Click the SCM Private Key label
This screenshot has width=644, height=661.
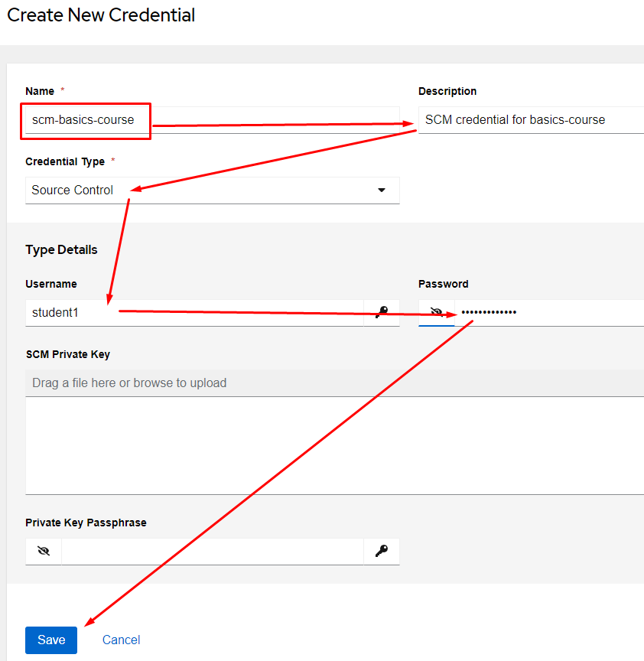pyautogui.click(x=67, y=354)
